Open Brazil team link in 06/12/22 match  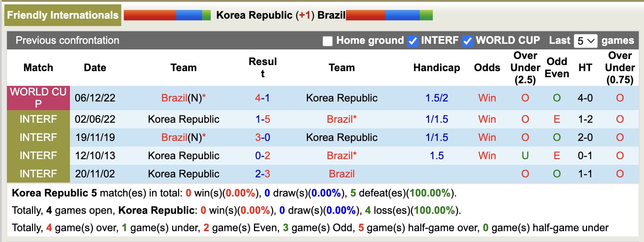tap(174, 98)
